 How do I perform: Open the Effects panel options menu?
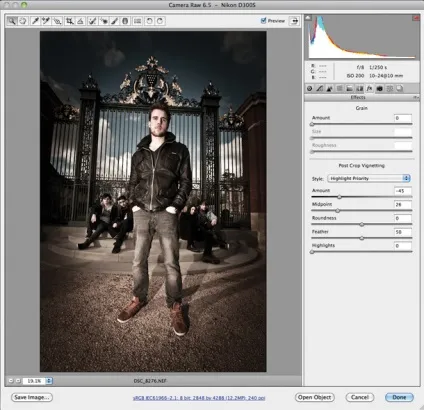416,97
